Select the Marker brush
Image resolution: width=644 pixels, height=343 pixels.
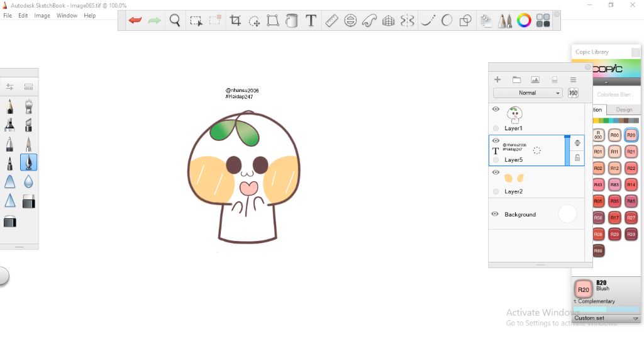[10, 125]
